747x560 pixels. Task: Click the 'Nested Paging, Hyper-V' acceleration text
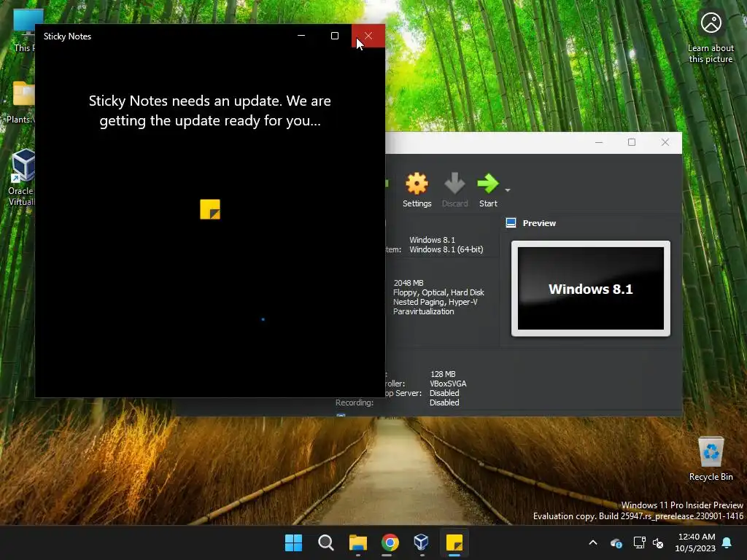click(x=435, y=302)
